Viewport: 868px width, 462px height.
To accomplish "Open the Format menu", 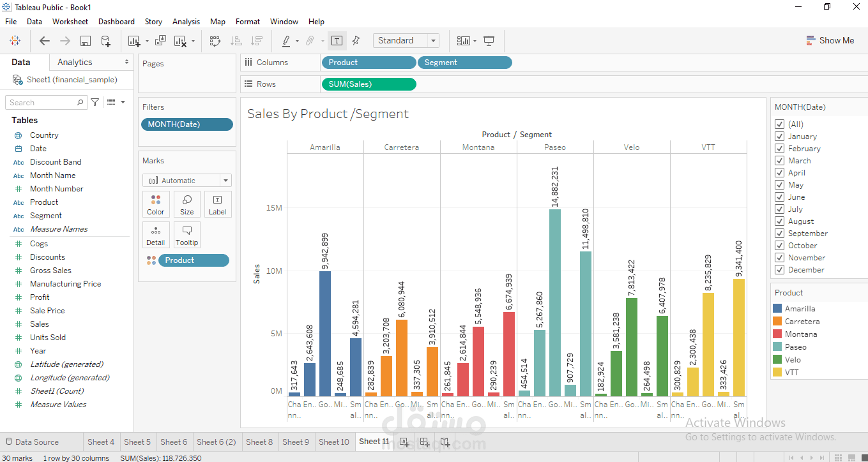I will coord(248,22).
